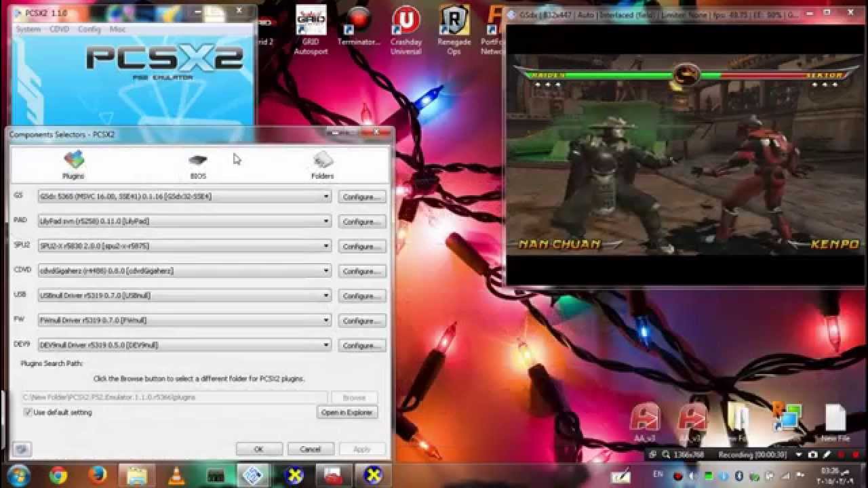Expand the SPU2 plugin dropdown
868x488 pixels.
click(x=326, y=246)
